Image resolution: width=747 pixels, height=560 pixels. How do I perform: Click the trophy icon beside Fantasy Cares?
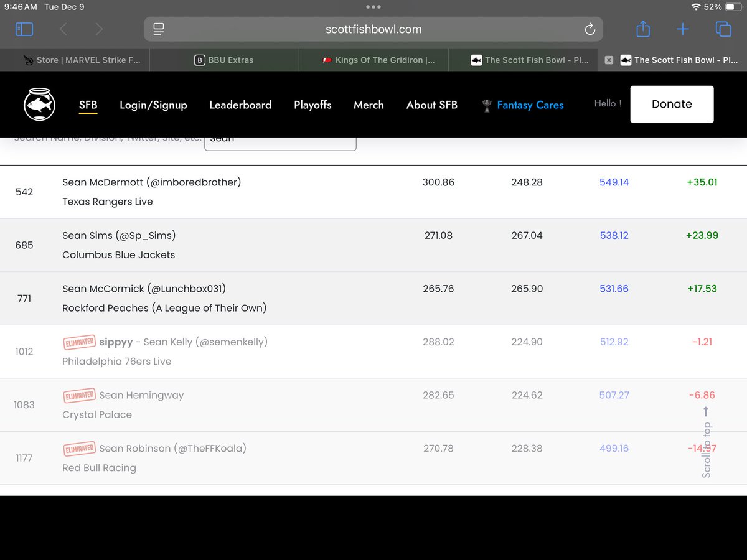coord(487,106)
